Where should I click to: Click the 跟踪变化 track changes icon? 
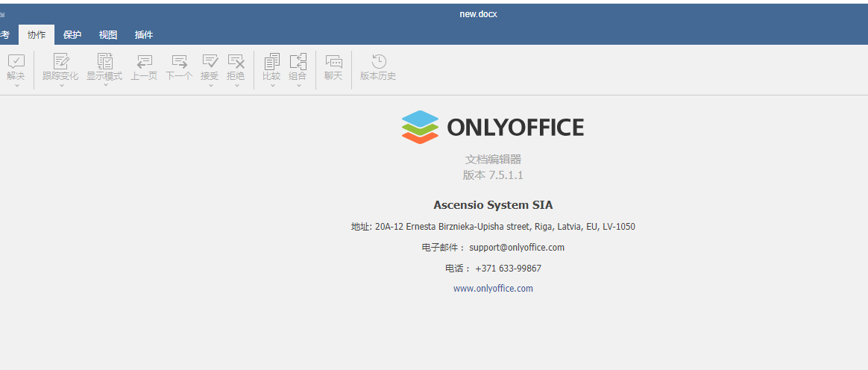pos(60,61)
